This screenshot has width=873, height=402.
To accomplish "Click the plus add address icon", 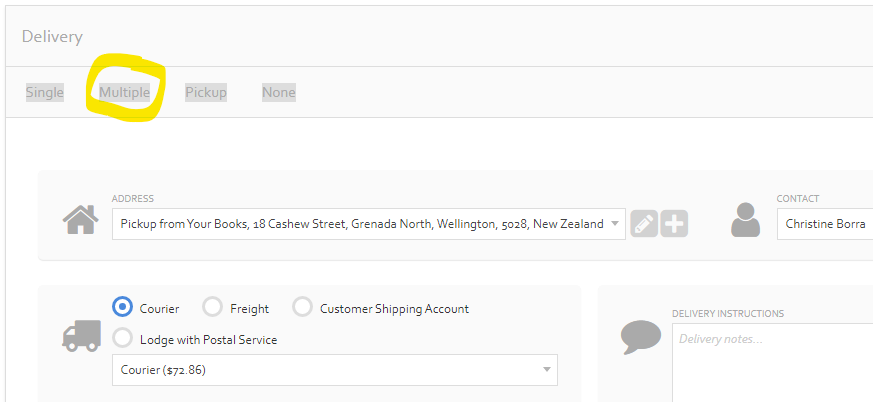I will point(674,224).
